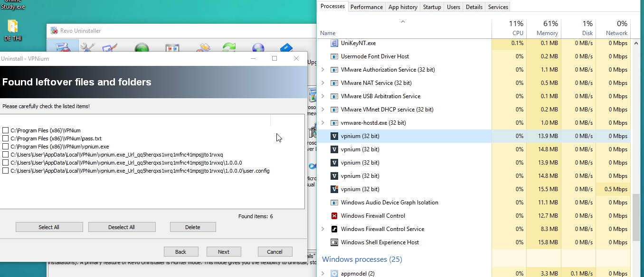
Task: Sort processes by Network column header
Action: coord(613,28)
